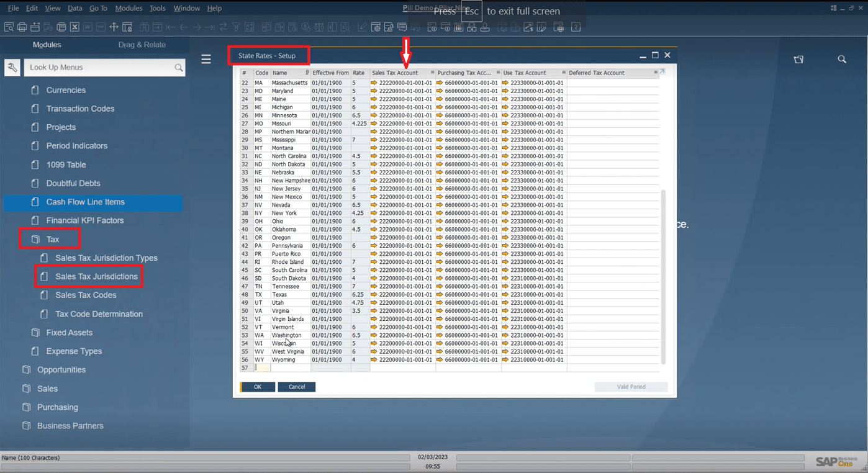Screen dimensions: 868x473
Task: Click the Online Help question mark icon
Action: click(x=576, y=27)
